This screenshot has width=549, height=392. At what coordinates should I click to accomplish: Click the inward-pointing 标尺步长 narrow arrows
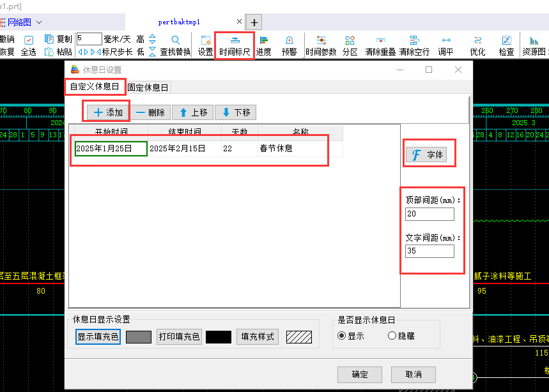click(96, 52)
